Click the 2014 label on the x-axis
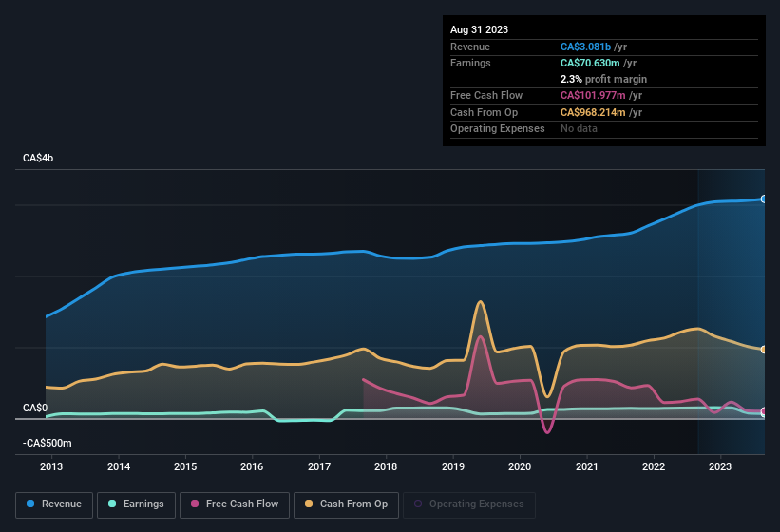780x532 pixels. 119,466
